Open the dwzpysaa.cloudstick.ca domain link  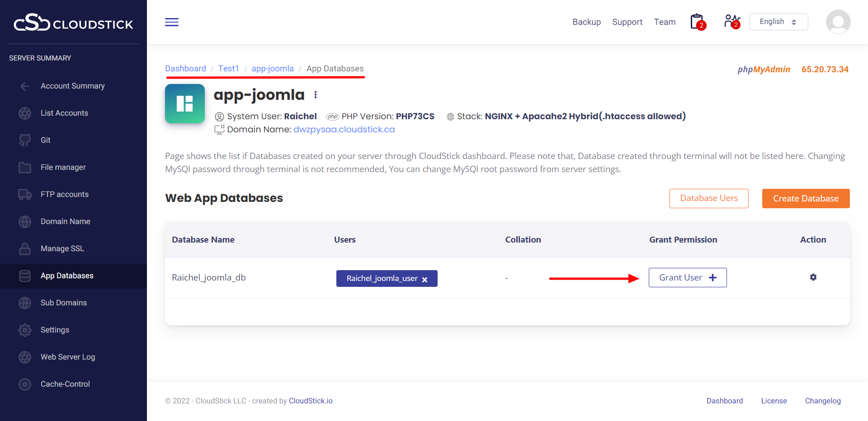point(344,130)
